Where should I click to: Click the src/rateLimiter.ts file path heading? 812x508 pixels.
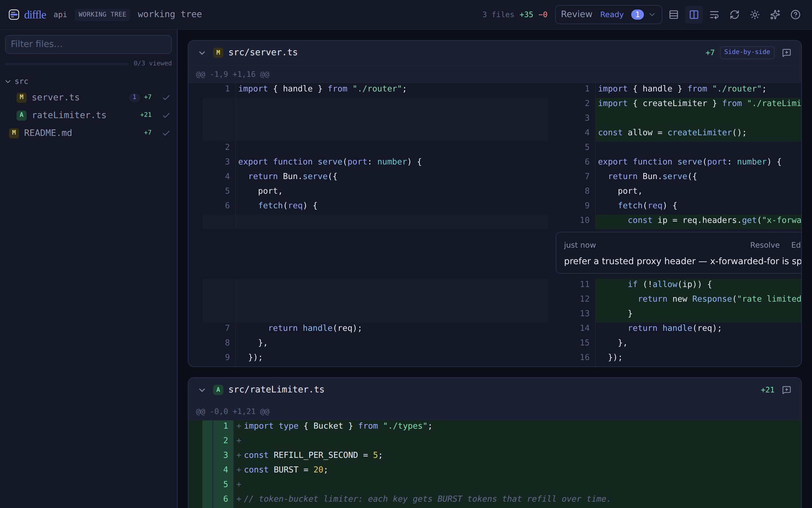276,390
